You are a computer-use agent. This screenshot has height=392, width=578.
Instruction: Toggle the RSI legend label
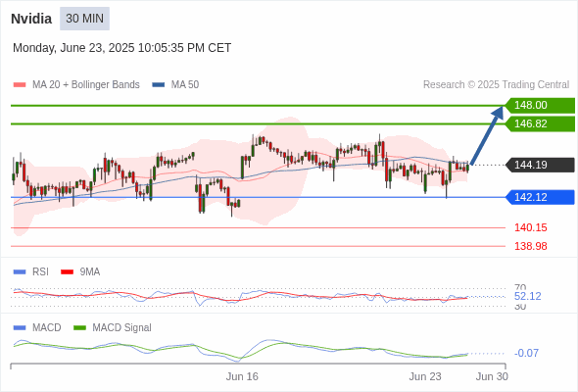click(40, 271)
